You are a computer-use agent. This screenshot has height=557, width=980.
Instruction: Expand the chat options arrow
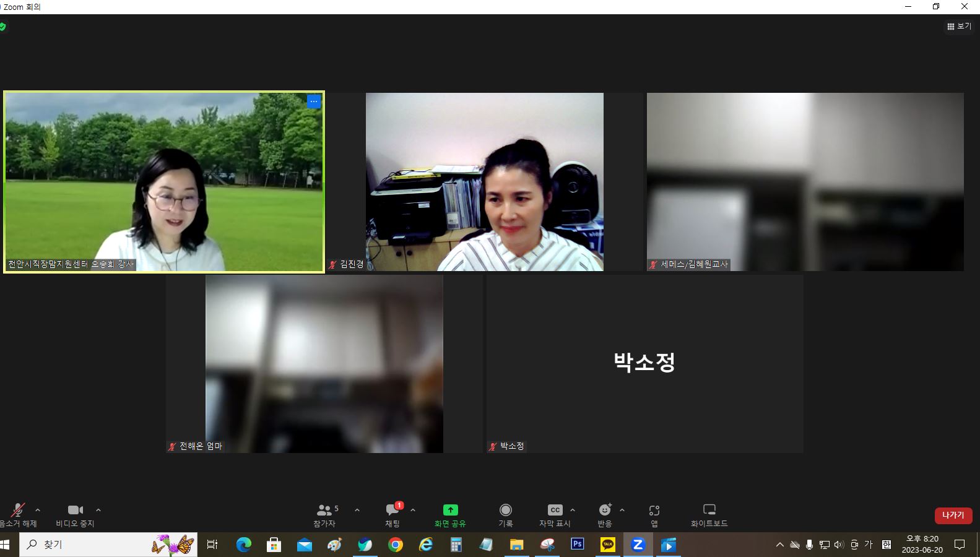(413, 510)
